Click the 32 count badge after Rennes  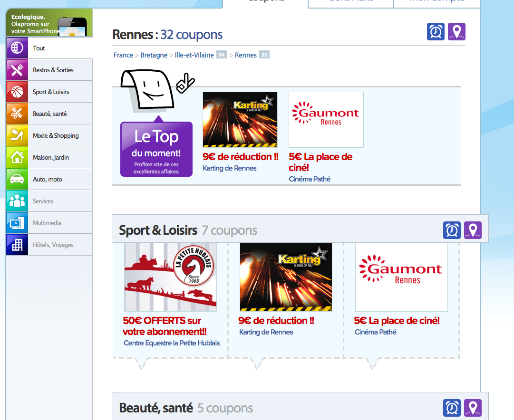pos(264,55)
